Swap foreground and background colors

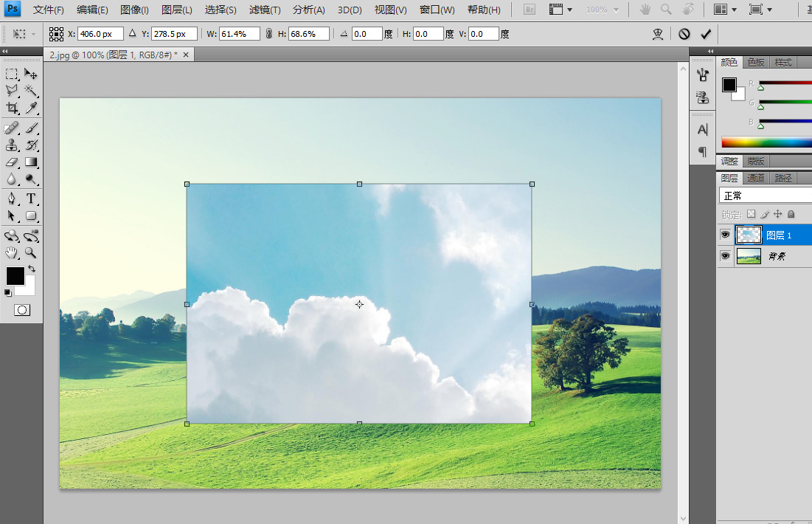[x=32, y=269]
